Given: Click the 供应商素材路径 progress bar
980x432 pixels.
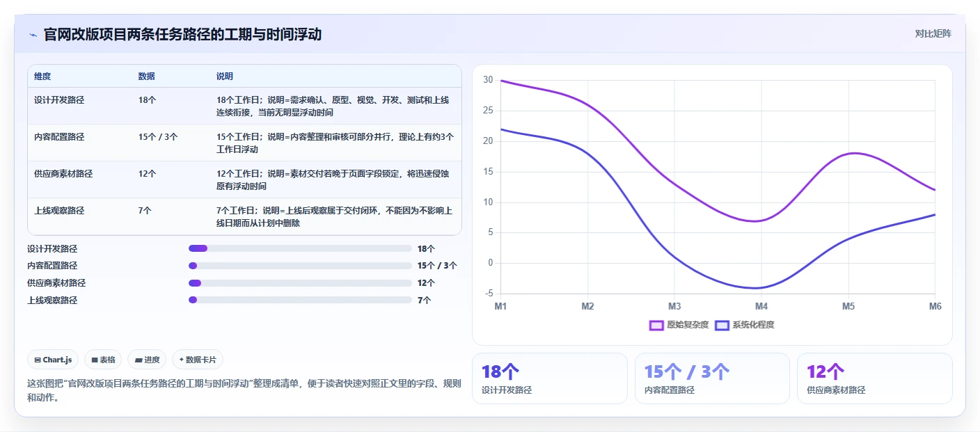Looking at the screenshot, I should (x=300, y=283).
